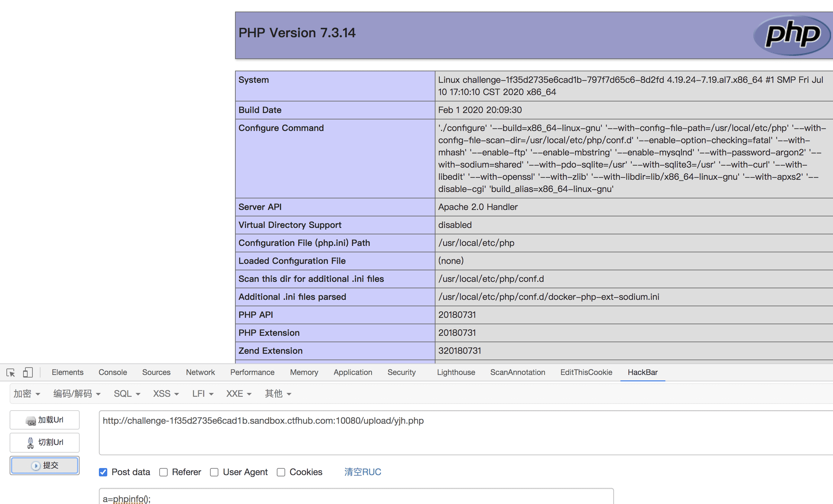The image size is (833, 504).
Task: Enable the User Agent checkbox
Action: pyautogui.click(x=214, y=472)
